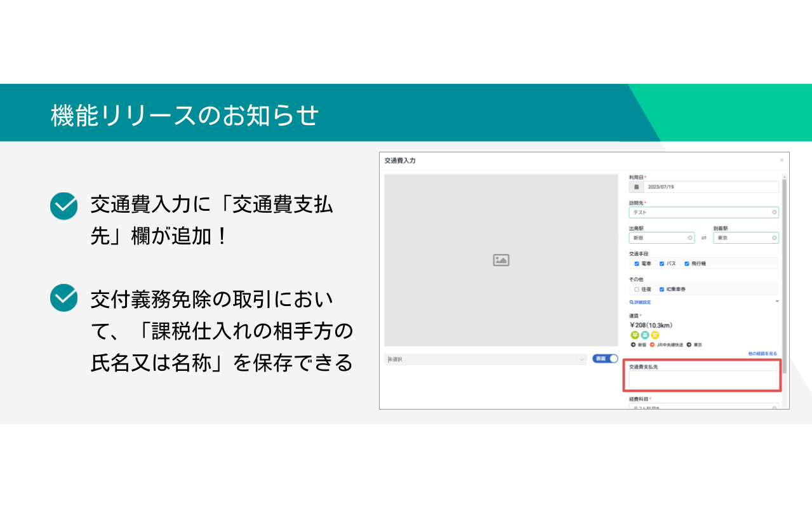Open the 未選択 dropdown below the preview
The height and width of the screenshot is (508, 812).
coord(486,359)
